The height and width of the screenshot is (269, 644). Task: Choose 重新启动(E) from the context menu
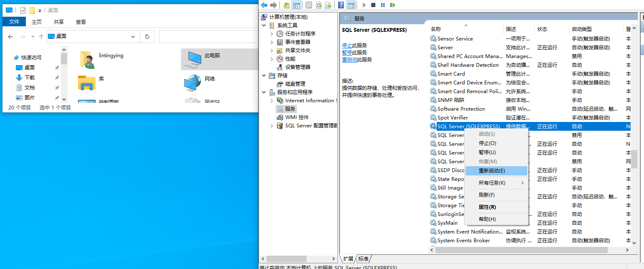pos(496,171)
